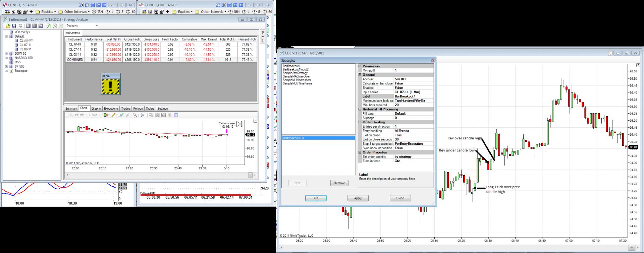644x253 pixels.
Task: Collapse the 'Order Handling' property group
Action: point(360,122)
